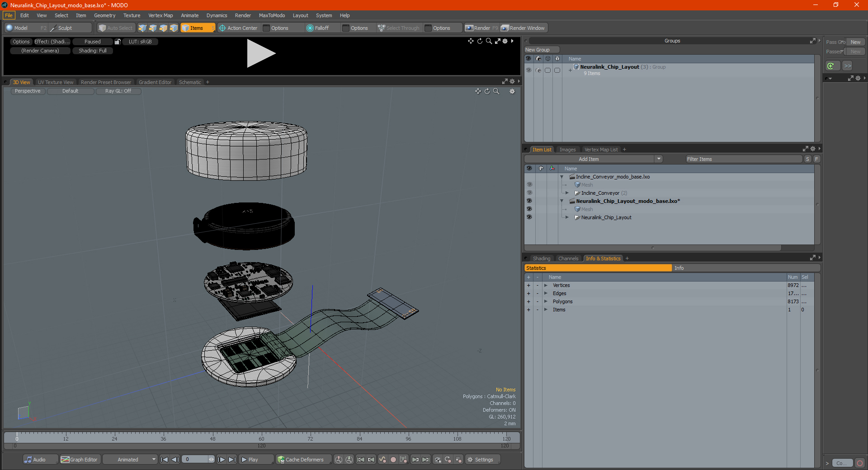The width and height of the screenshot is (868, 470).
Task: Toggle render visibility of Neuralink_Chip_Layout group
Action: (x=538, y=70)
